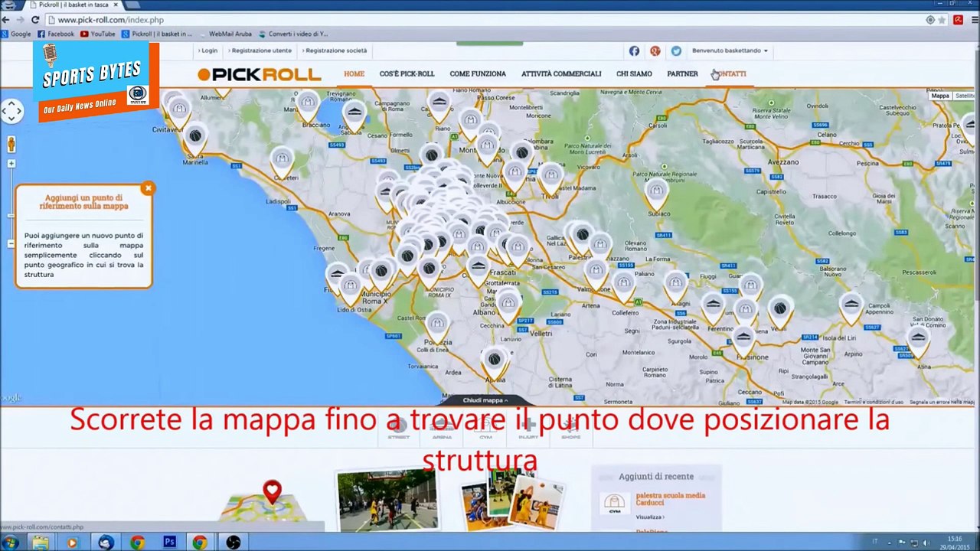Select the map marker above Pomezia
This screenshot has width=980, height=551.
(437, 326)
